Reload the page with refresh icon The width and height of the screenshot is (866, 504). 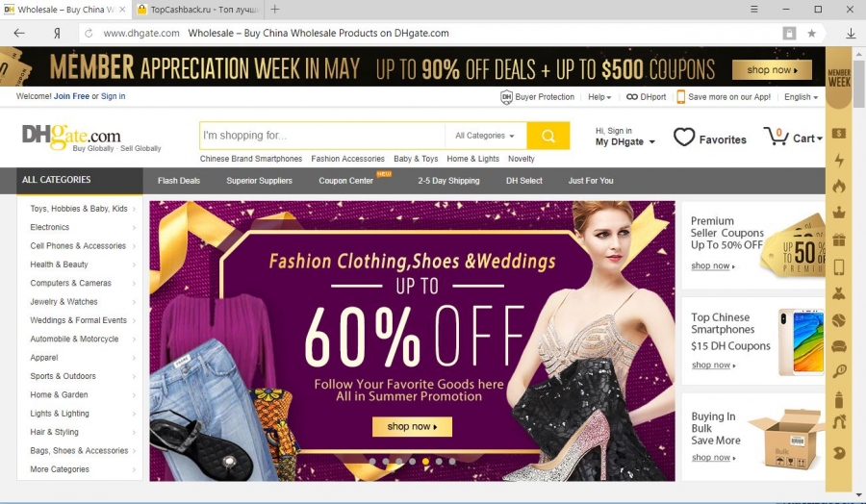(89, 33)
